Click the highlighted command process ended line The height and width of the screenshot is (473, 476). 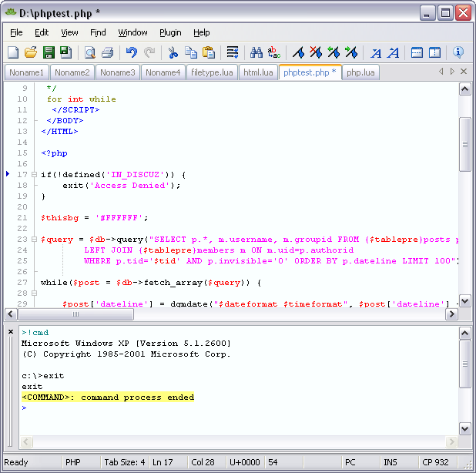(x=108, y=397)
